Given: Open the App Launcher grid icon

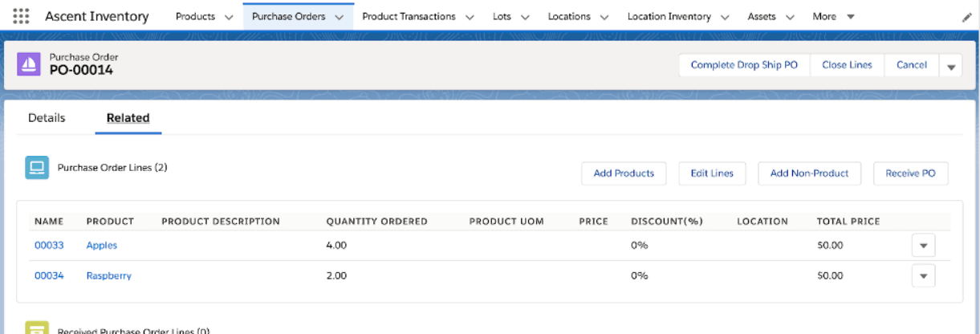Looking at the screenshot, I should click(22, 16).
